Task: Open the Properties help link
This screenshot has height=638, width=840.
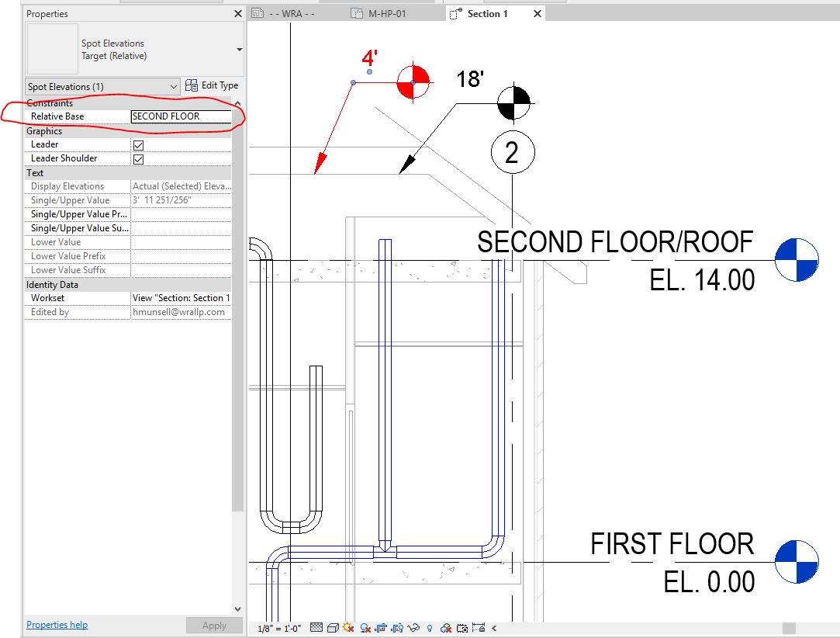Action: click(57, 624)
